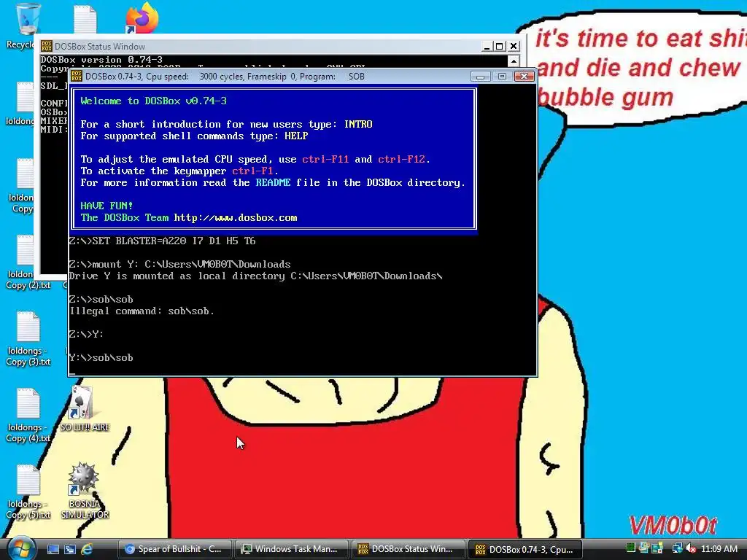Click the DOSBox icon in Status Window title bar
The width and height of the screenshot is (747, 560).
tap(47, 46)
